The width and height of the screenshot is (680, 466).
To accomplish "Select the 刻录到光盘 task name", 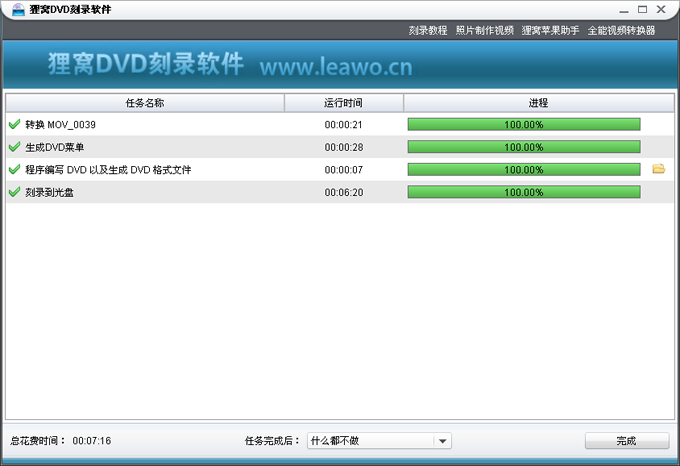I will [x=49, y=192].
